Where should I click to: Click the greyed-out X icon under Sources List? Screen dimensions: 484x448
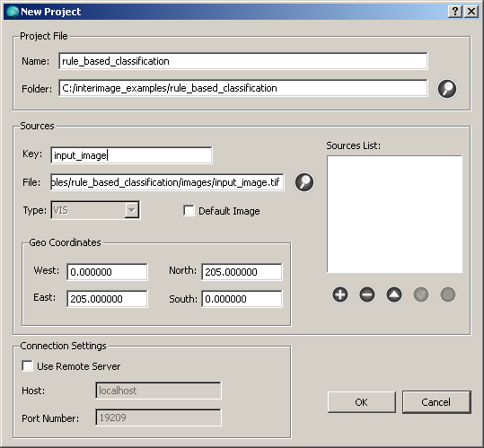[x=447, y=294]
